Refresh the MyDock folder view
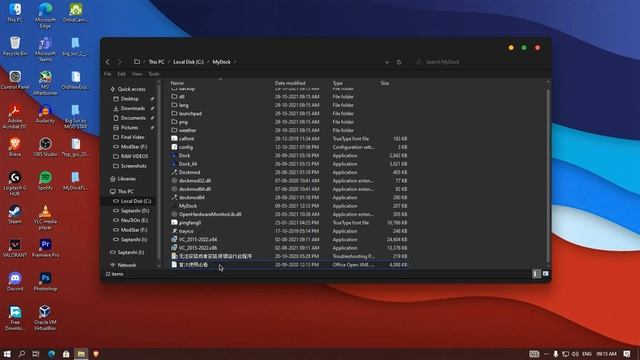 point(399,62)
